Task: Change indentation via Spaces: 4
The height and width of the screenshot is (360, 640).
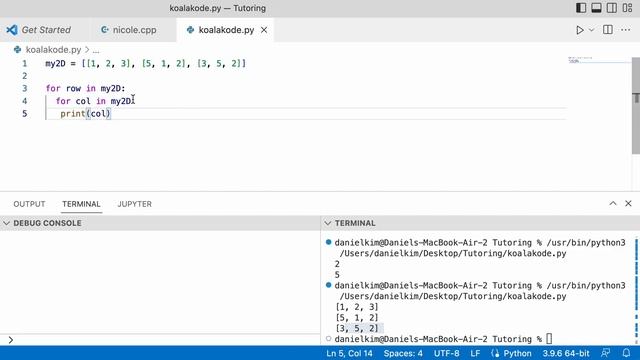Action: pyautogui.click(x=403, y=353)
